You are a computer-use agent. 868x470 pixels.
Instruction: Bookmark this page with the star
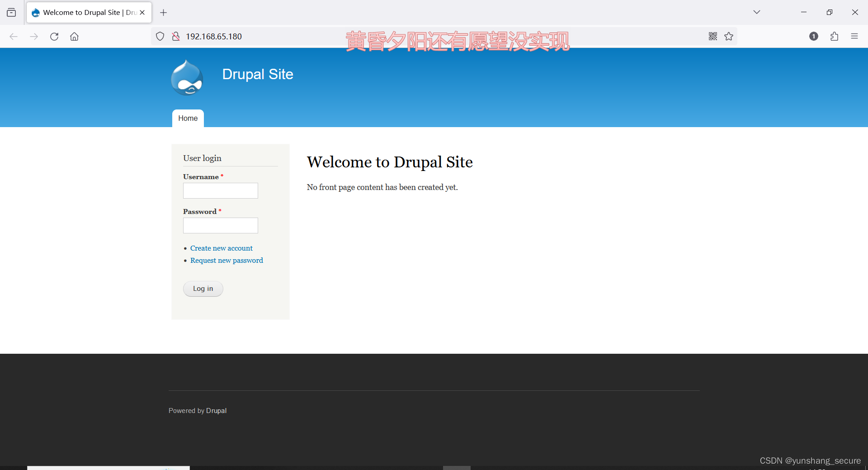click(729, 37)
